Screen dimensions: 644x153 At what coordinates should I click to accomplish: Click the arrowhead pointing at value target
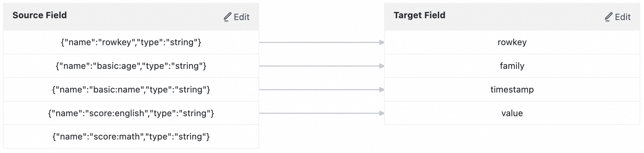point(382,113)
